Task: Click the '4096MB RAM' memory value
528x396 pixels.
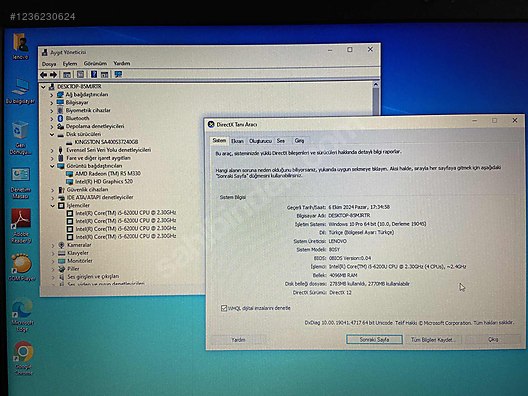Action: tap(343, 275)
